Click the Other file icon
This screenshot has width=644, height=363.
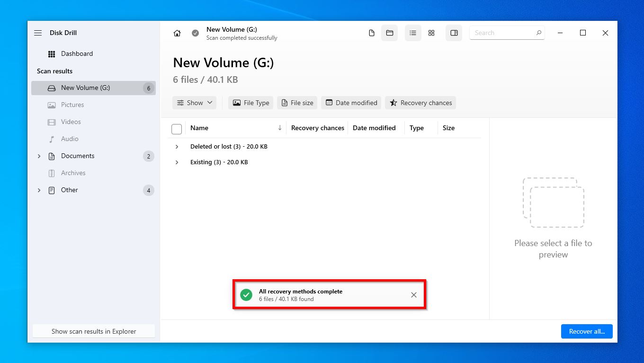[52, 190]
